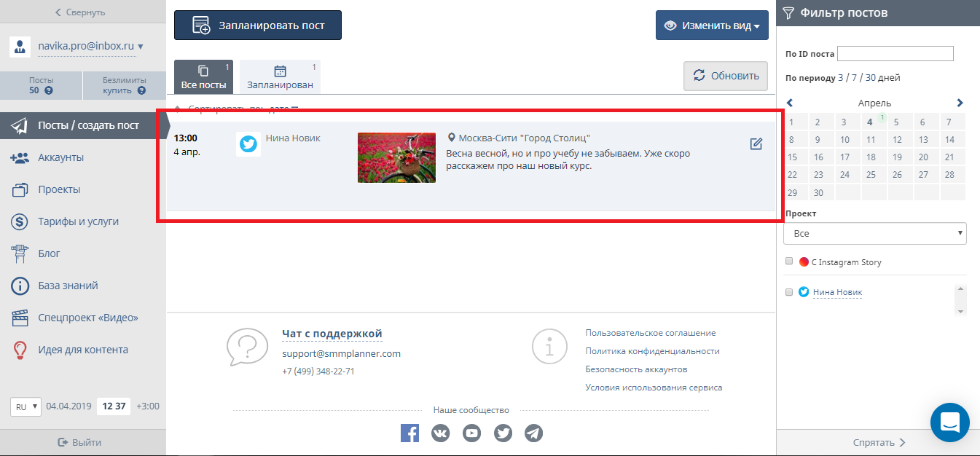This screenshot has width=980, height=456.
Task: Click the post ID input field
Action: click(895, 53)
